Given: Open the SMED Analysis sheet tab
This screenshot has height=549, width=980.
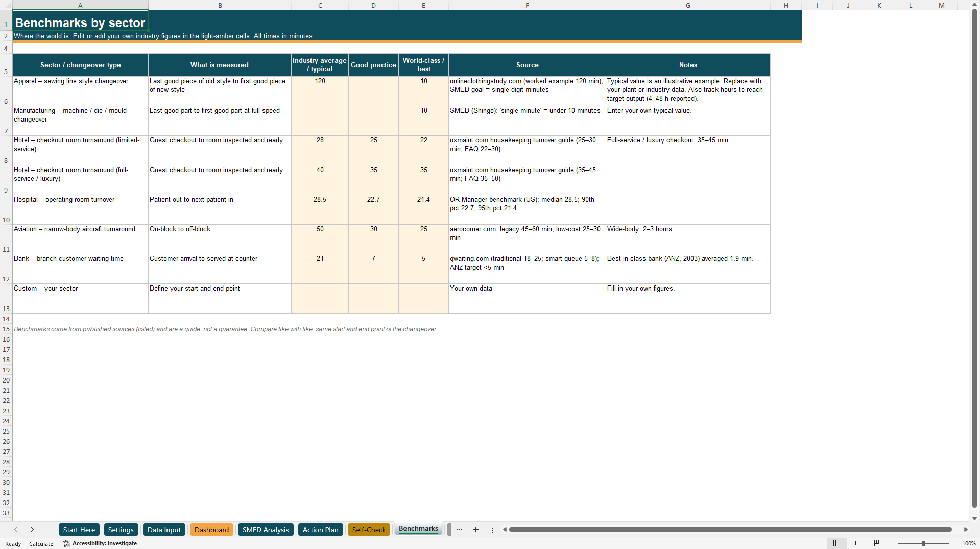Looking at the screenshot, I should (x=266, y=530).
